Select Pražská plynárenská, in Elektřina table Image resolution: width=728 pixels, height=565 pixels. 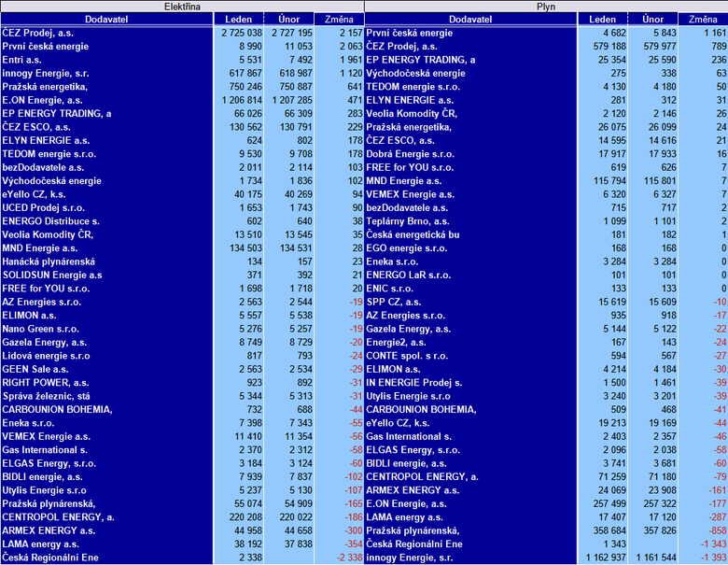49,504
